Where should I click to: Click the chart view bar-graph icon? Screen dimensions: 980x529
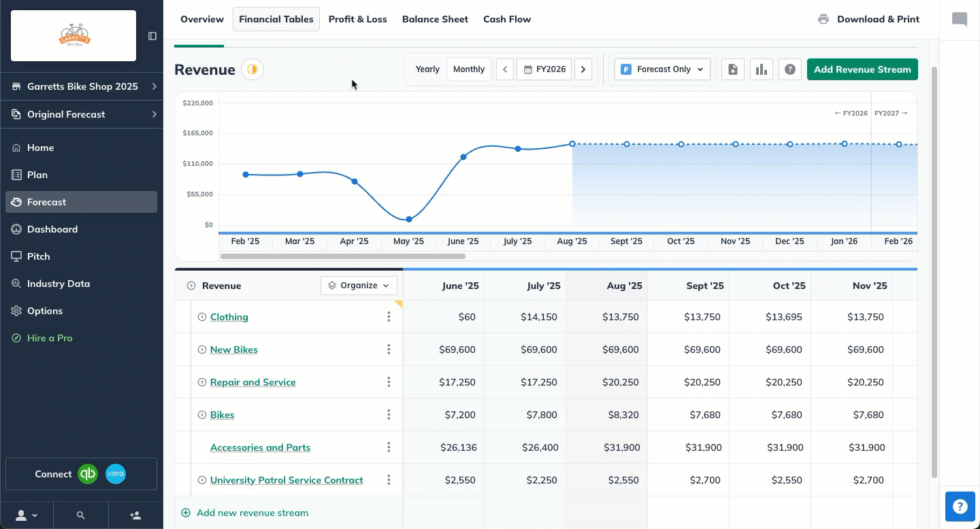(x=762, y=69)
